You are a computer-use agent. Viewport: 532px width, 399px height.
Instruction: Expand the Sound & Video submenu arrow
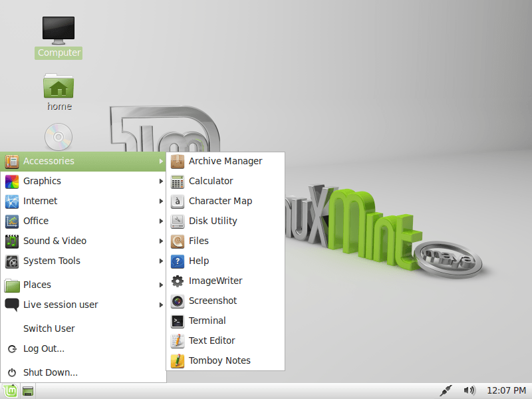161,241
